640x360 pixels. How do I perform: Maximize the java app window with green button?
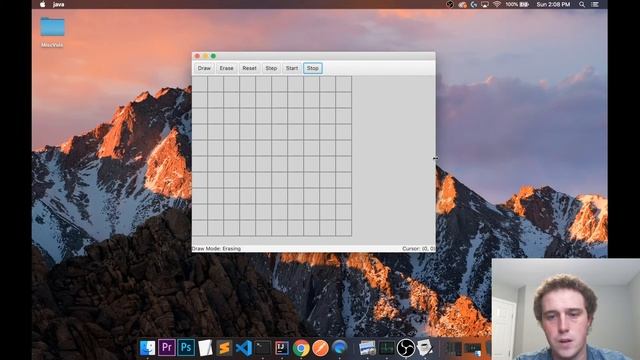pyautogui.click(x=213, y=56)
